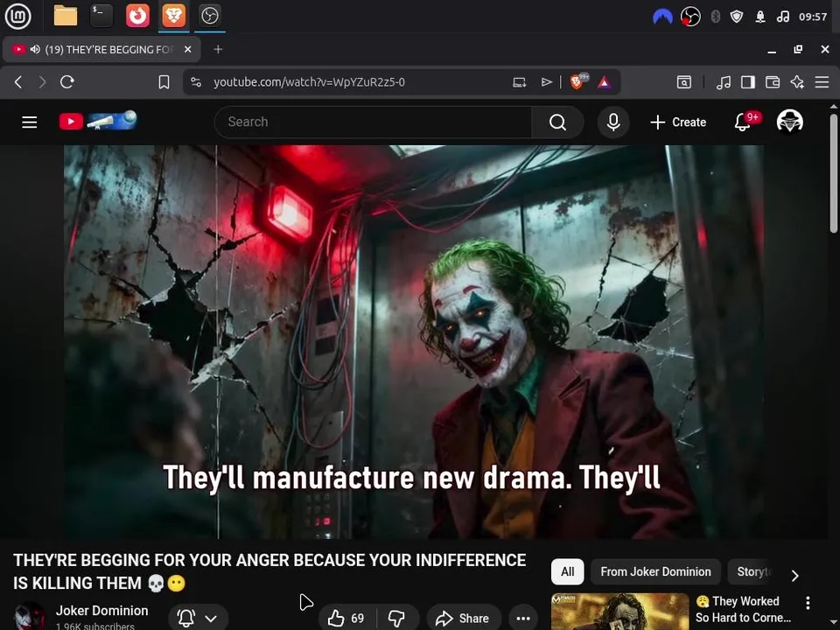Go to YouTube home via logo
This screenshot has width=840, height=630.
click(98, 121)
